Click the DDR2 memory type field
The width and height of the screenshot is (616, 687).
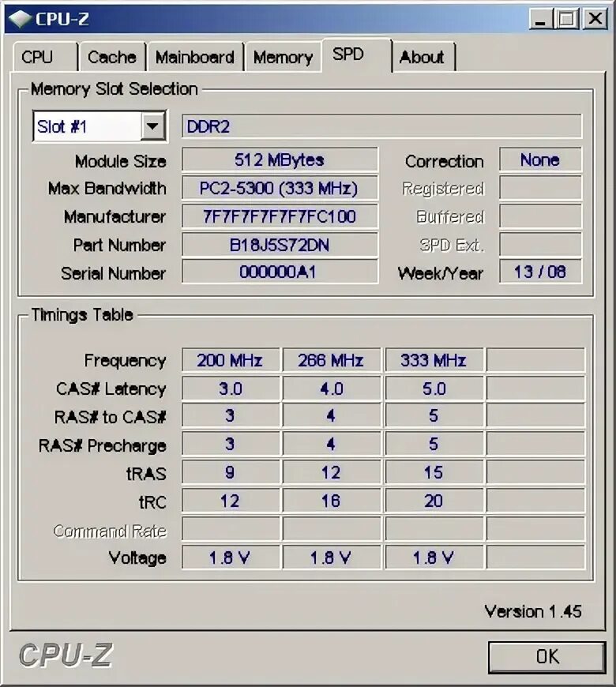pos(381,126)
